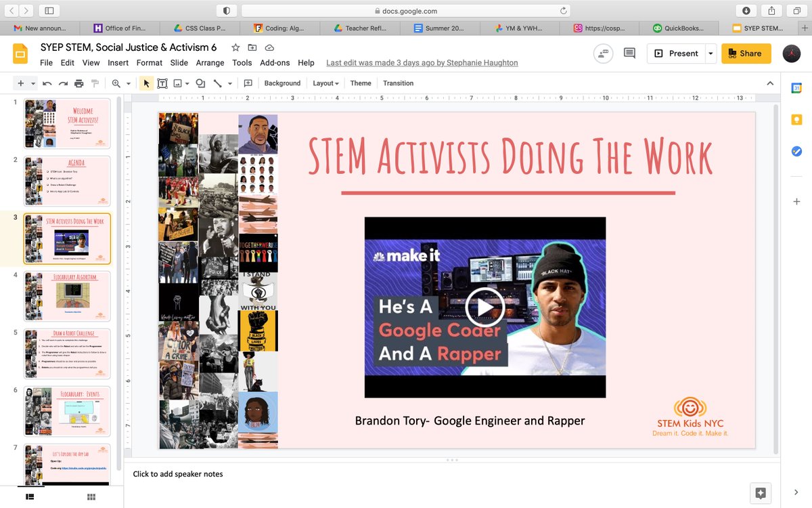Viewport: 812px width, 508px height.
Task: Click the Explore button at bottom right
Action: [760, 493]
